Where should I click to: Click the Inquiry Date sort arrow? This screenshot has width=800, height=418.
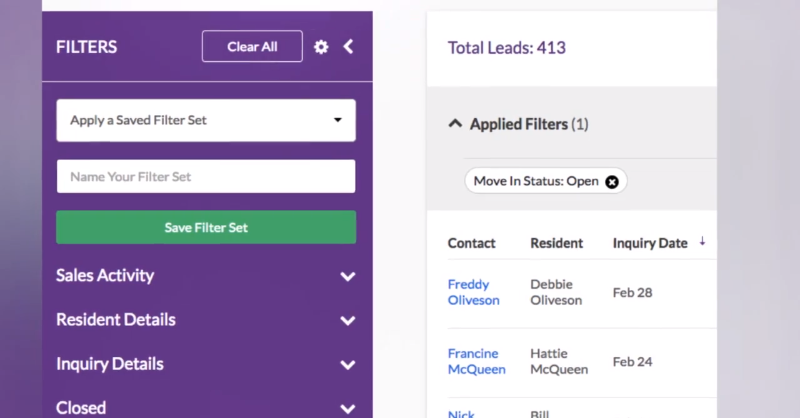(x=702, y=242)
